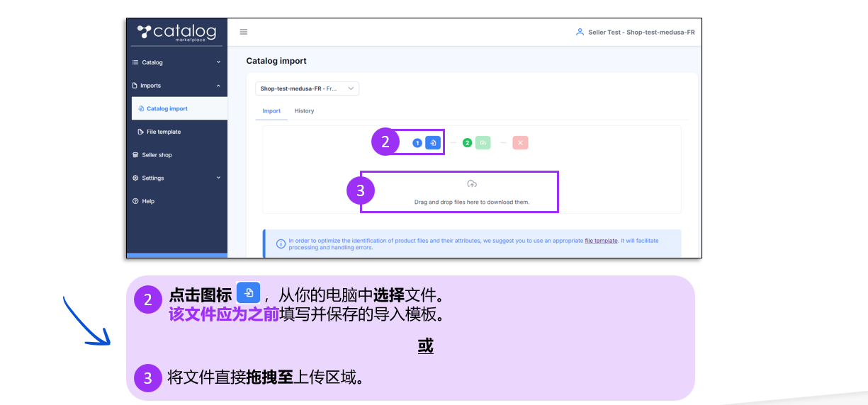
Task: Click the user profile icon in header
Action: [x=580, y=32]
